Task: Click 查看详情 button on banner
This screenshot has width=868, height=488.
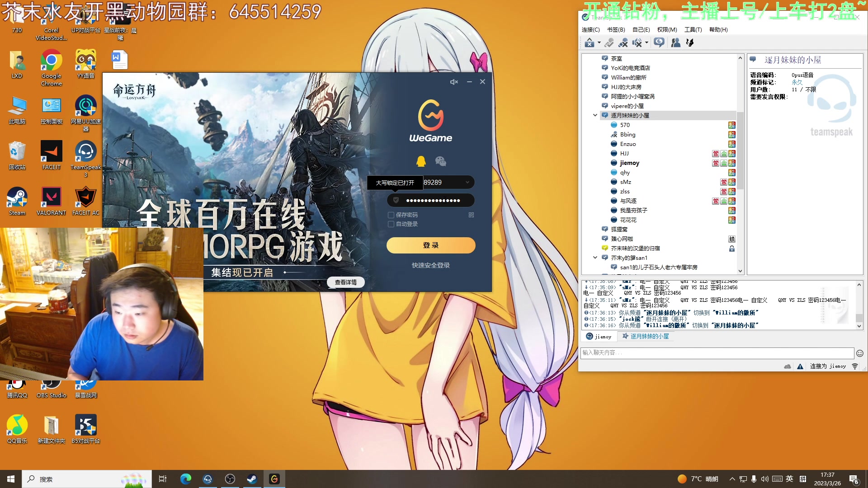Action: point(346,282)
